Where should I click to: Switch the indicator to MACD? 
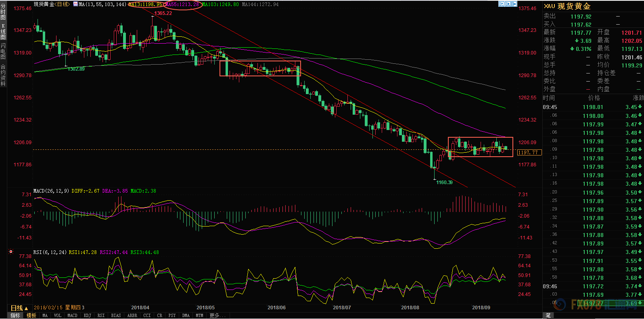coord(72,315)
